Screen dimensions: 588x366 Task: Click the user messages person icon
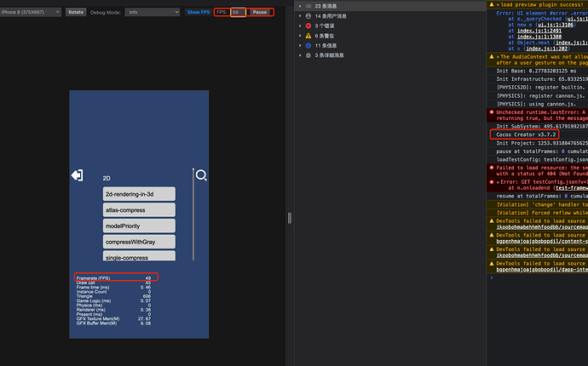coord(308,16)
